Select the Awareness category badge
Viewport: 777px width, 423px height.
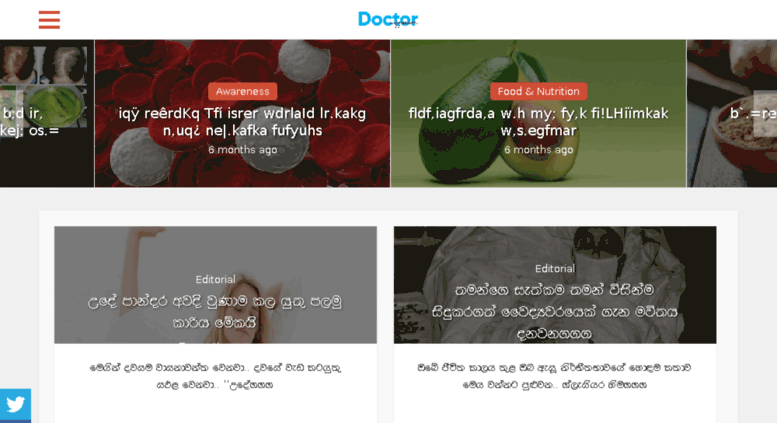click(x=242, y=91)
